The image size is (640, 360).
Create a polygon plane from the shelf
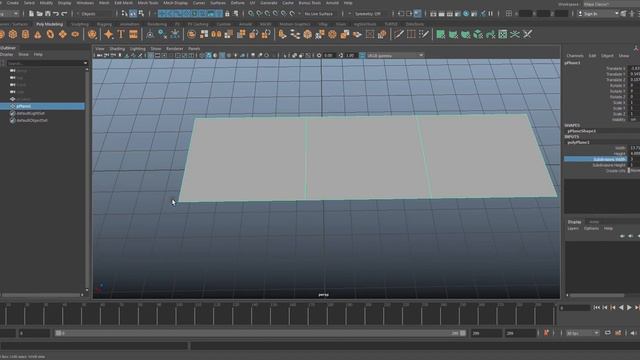pos(63,35)
